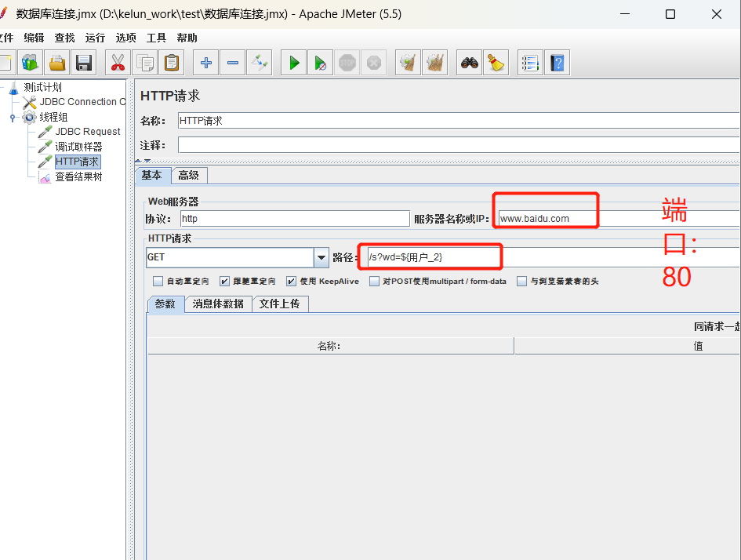
Task: Collapse panel using the small divider arrows
Action: [143, 161]
